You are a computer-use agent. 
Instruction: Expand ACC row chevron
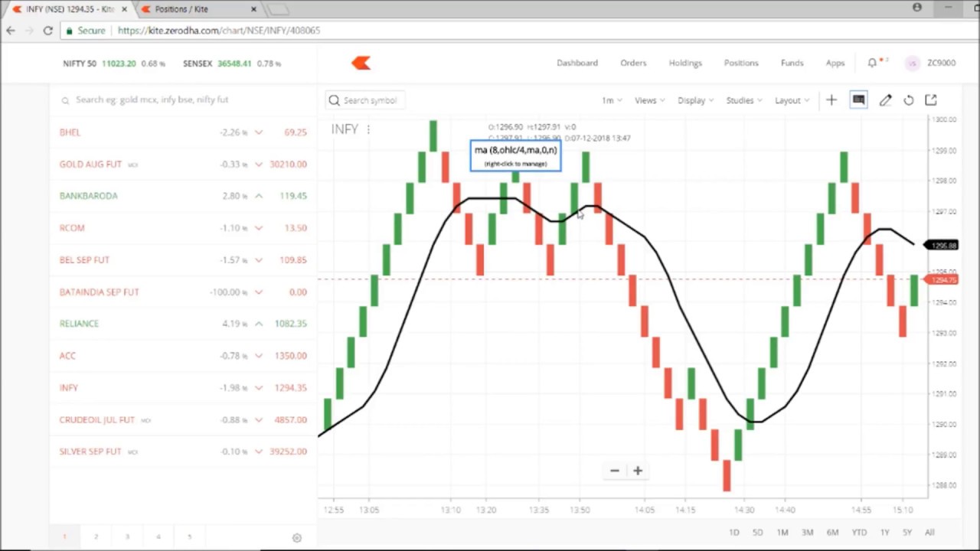point(258,356)
